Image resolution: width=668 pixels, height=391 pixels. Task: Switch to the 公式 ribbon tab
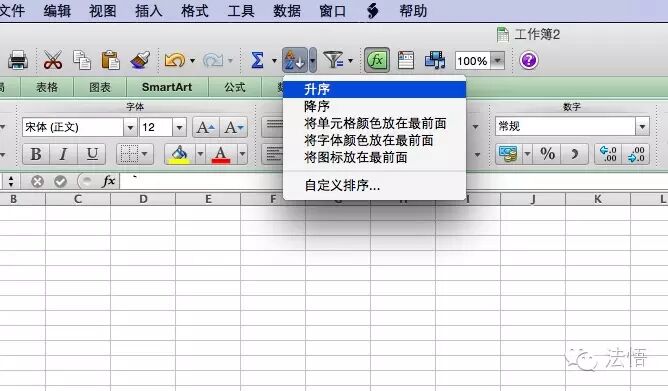tap(235, 87)
